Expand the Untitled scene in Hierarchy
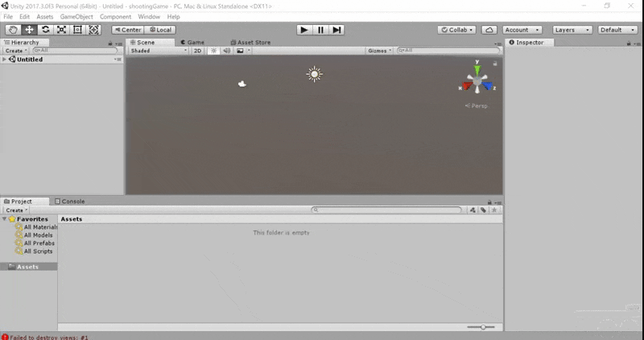Viewport: 644px width, 340px height. (x=5, y=60)
